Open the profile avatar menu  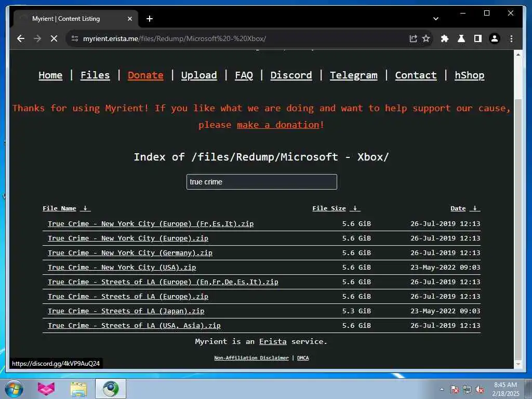pos(495,38)
